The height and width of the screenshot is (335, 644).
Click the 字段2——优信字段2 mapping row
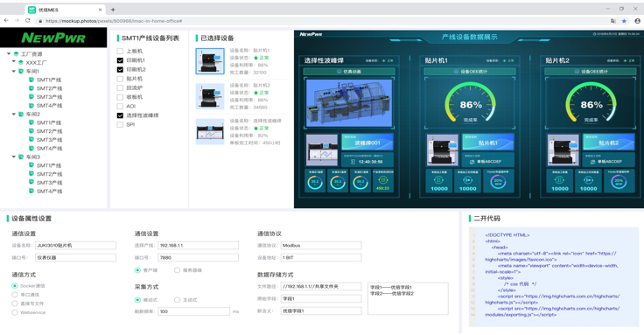pos(392,294)
